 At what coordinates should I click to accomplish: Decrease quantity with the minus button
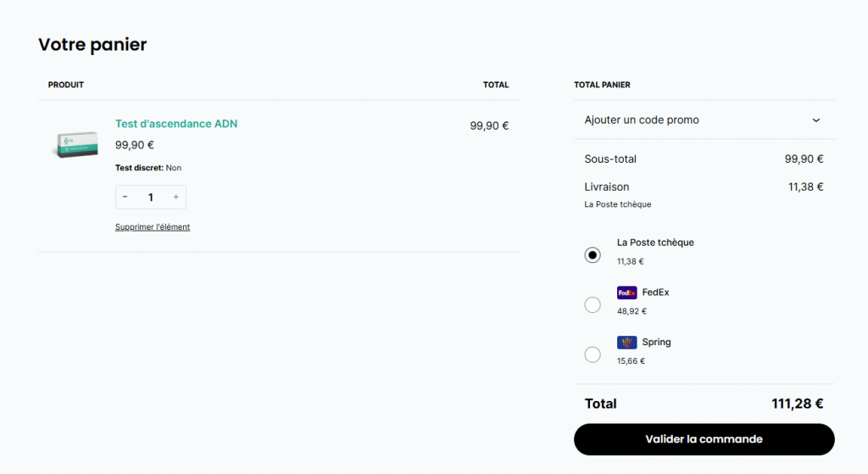tap(125, 197)
